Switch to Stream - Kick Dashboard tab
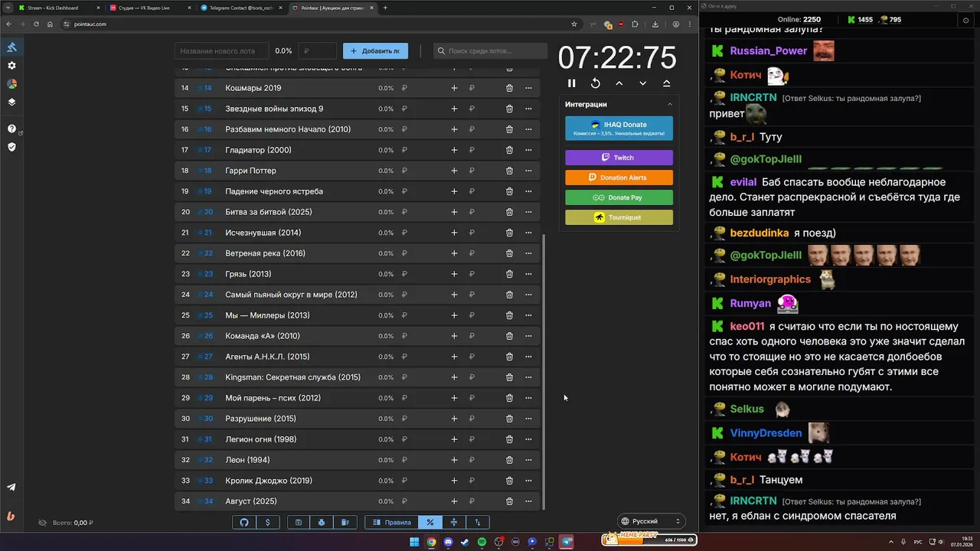Viewport: 980px width, 551px height. coord(59,8)
